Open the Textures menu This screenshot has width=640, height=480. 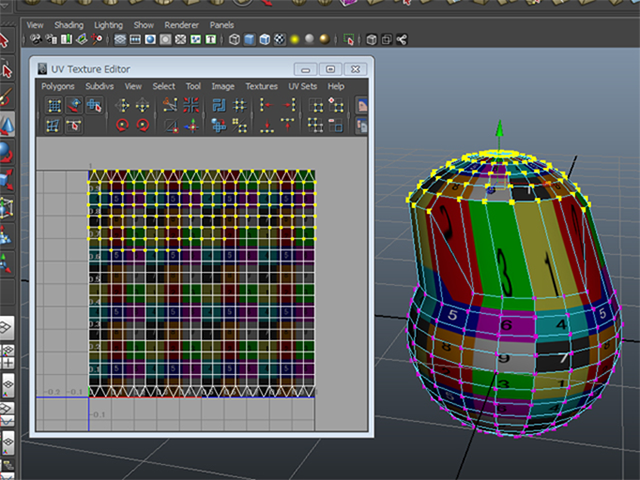pos(261,87)
